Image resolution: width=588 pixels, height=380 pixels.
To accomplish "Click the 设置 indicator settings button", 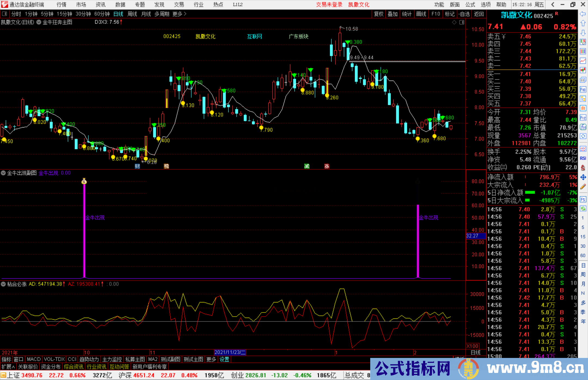I will click(x=224, y=359).
